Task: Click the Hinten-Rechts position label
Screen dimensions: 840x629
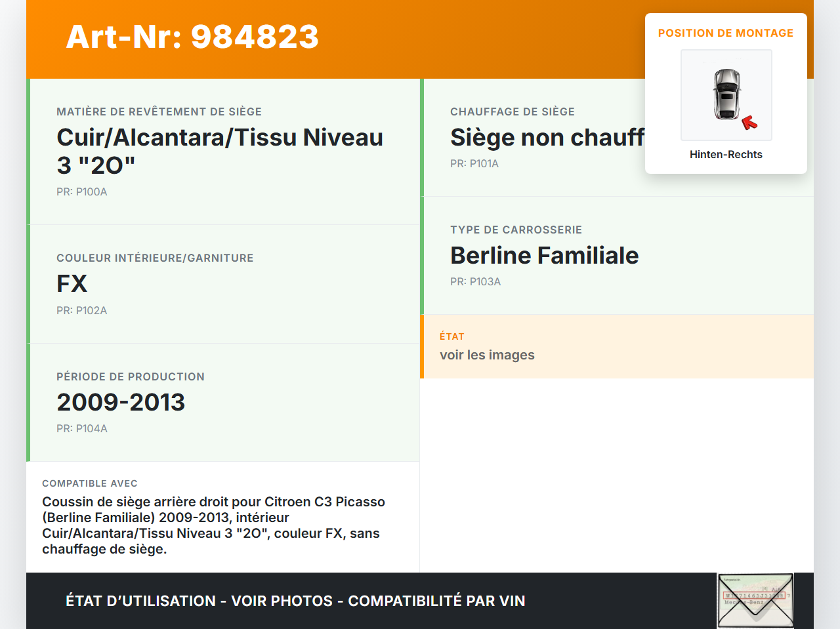Action: [726, 154]
